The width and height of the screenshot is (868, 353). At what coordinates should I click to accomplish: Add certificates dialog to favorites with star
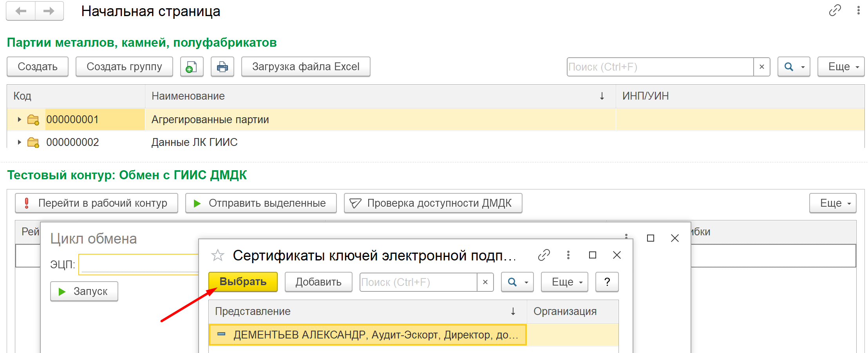click(217, 255)
